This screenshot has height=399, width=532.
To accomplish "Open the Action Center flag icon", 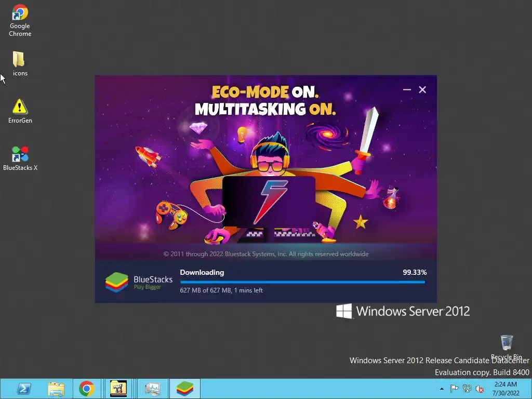I will pos(454,389).
